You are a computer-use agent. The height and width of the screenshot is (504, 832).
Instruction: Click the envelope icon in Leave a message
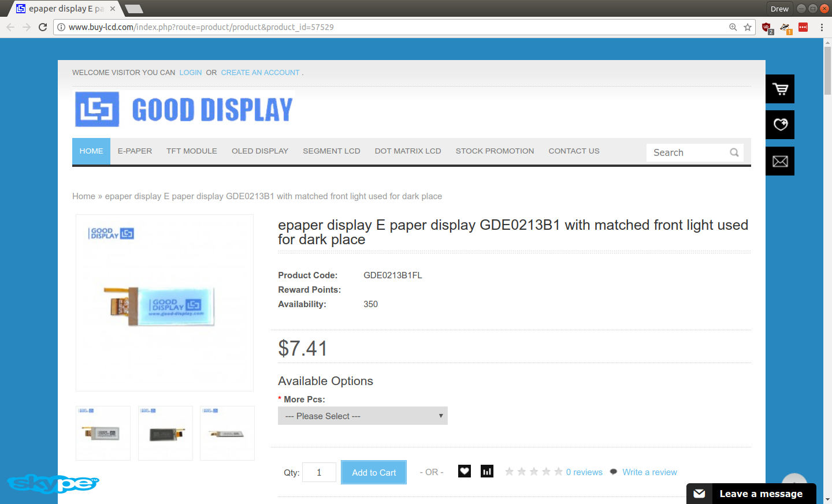(x=699, y=494)
